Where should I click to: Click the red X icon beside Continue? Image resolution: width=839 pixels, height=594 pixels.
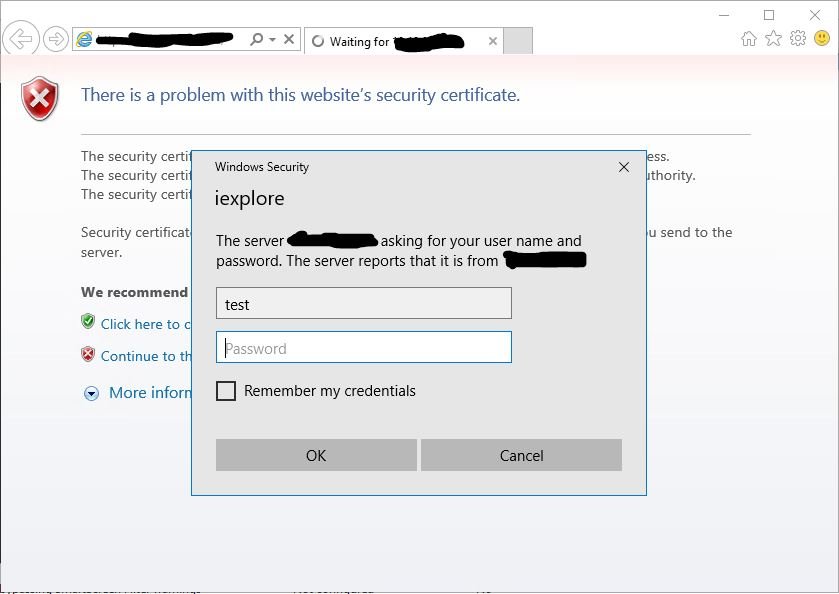(88, 355)
